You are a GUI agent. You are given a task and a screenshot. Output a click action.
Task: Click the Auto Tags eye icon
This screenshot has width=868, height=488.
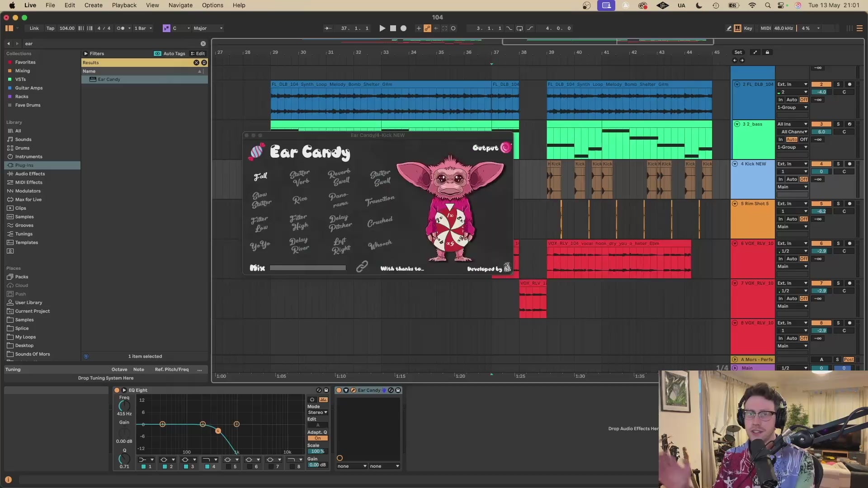coord(157,53)
